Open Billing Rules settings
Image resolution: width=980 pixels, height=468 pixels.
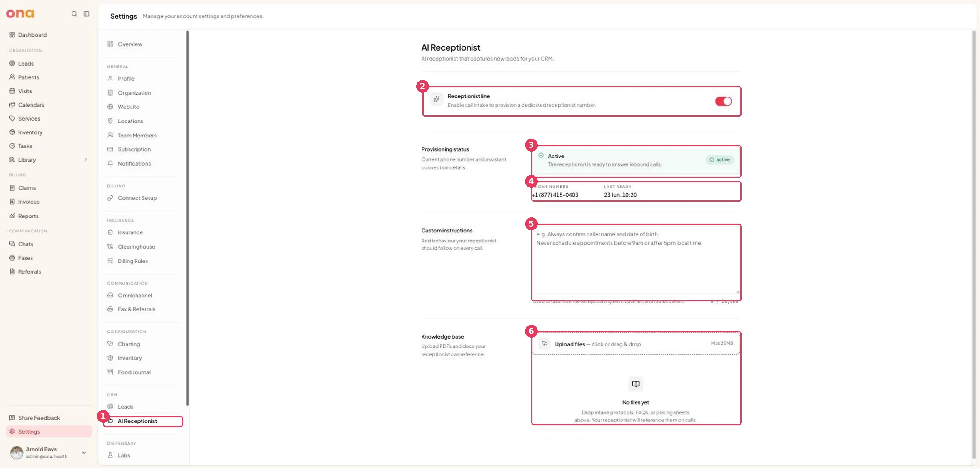click(x=133, y=261)
